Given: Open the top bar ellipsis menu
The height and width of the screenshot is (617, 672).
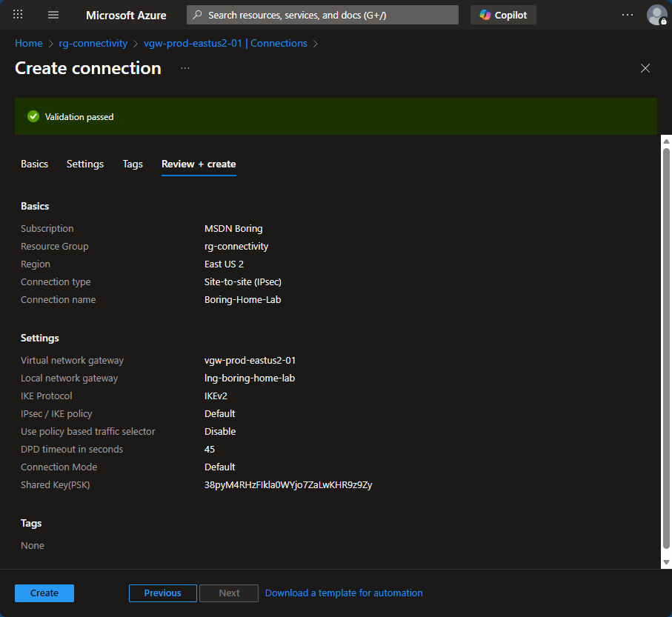Looking at the screenshot, I should 628,15.
